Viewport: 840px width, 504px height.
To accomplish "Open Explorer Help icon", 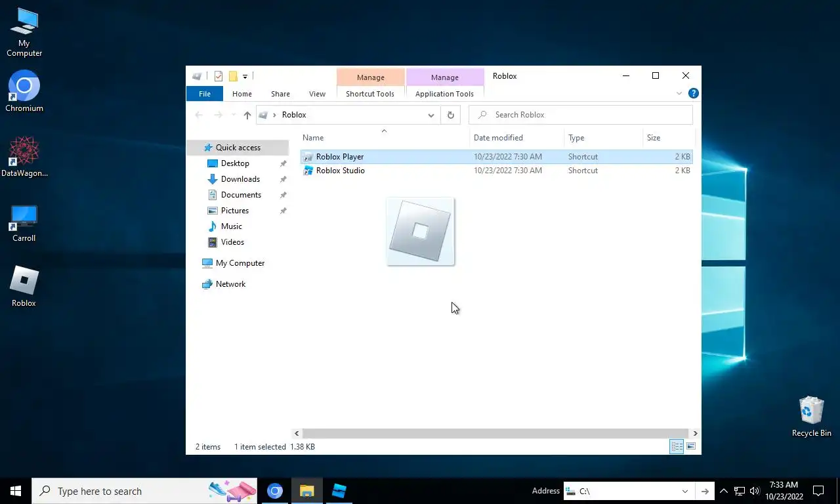I will (693, 94).
